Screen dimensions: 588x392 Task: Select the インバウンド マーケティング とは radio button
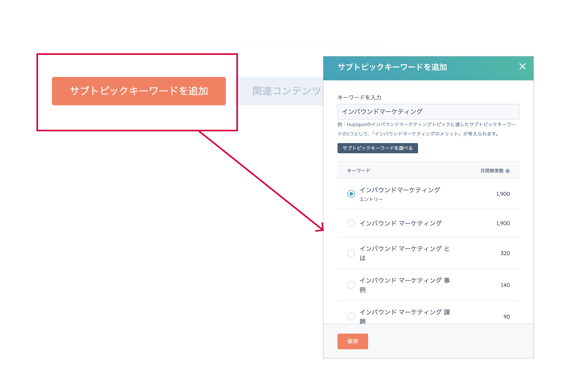(x=351, y=253)
